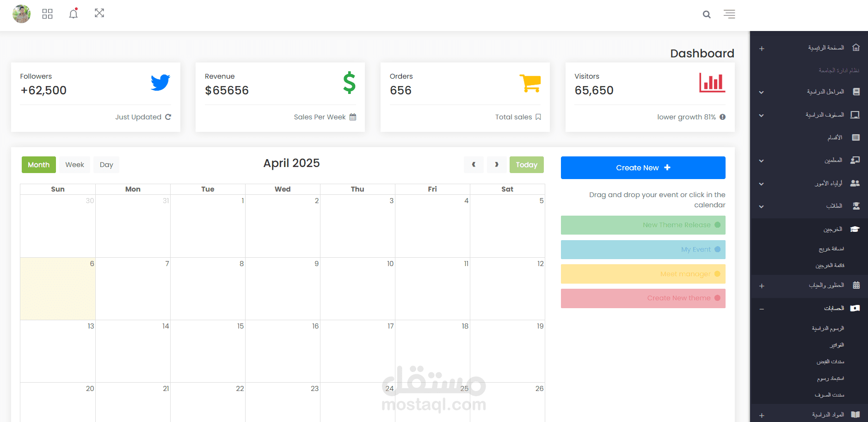Screen dimensions: 868x422
Task: Select the yellow Meet manager event
Action: coord(643,274)
